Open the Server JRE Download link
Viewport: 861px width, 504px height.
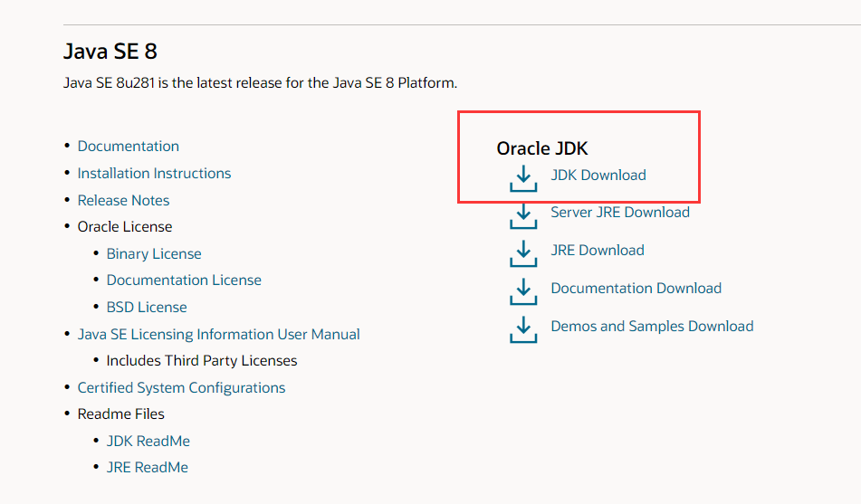tap(620, 213)
